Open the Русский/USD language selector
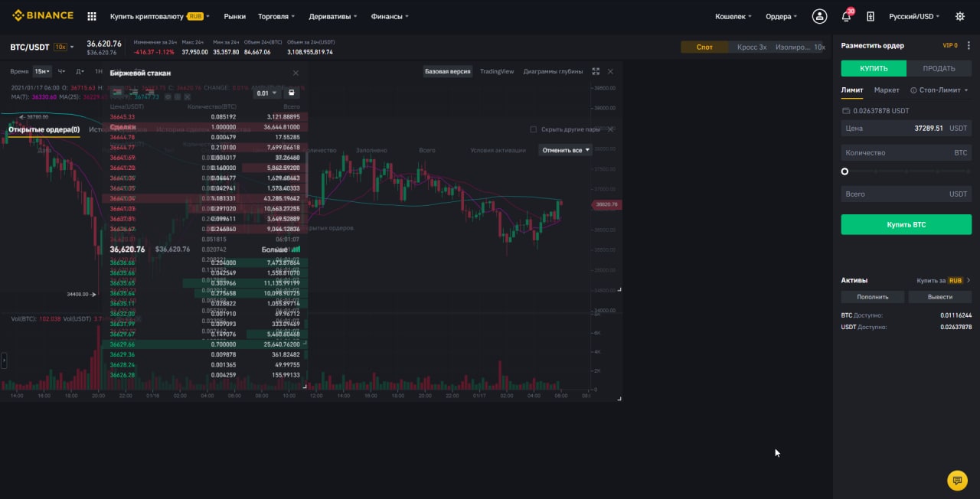Viewport: 980px width, 499px height. (915, 16)
